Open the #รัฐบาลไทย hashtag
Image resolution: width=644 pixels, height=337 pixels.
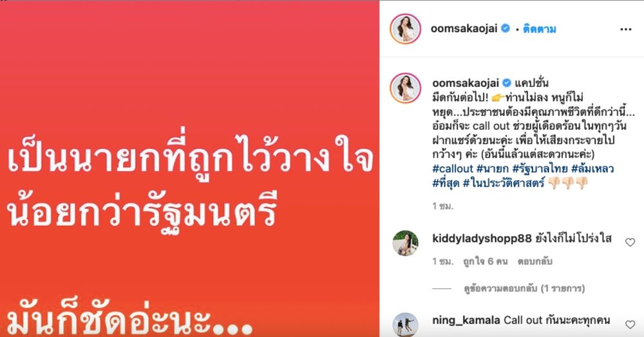point(540,168)
